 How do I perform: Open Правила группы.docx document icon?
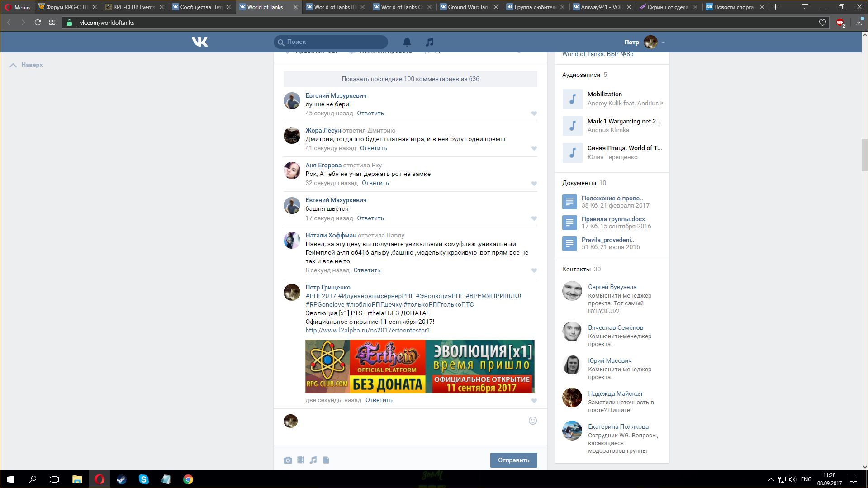[569, 223]
